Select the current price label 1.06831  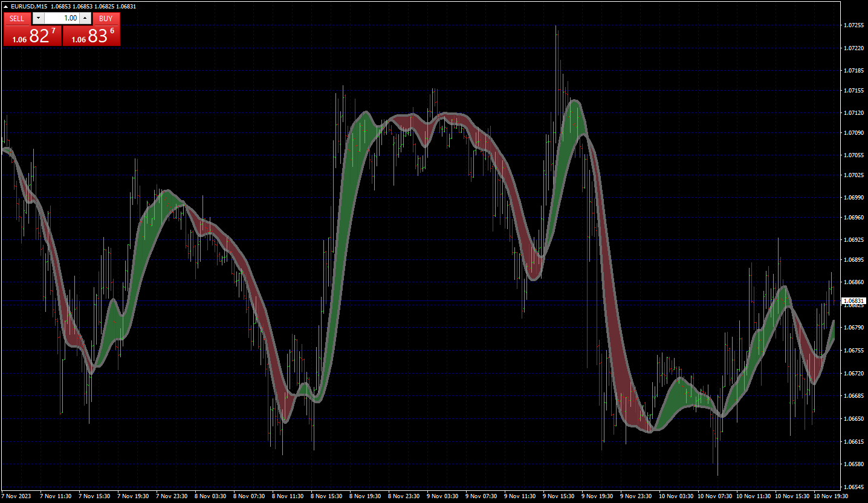853,300
